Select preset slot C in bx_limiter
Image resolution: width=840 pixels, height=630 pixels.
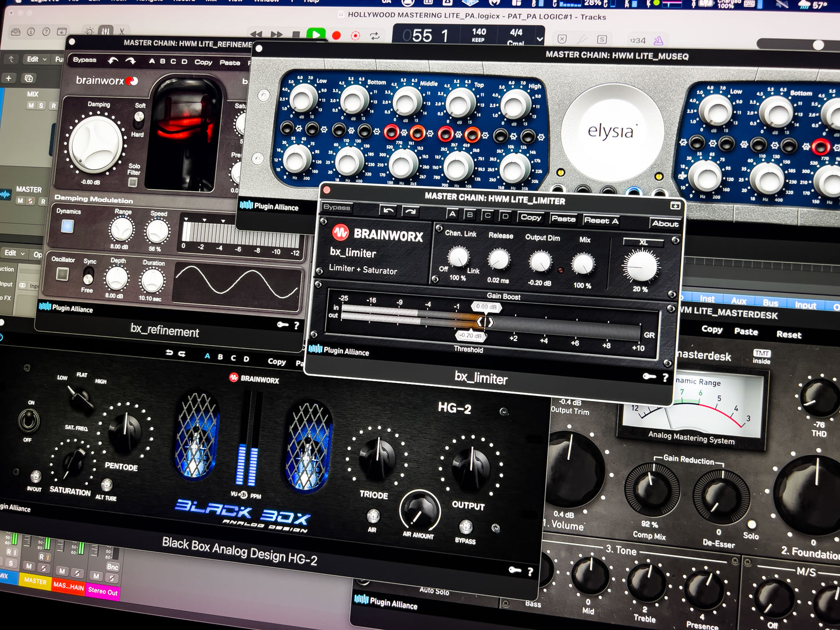coord(488,215)
